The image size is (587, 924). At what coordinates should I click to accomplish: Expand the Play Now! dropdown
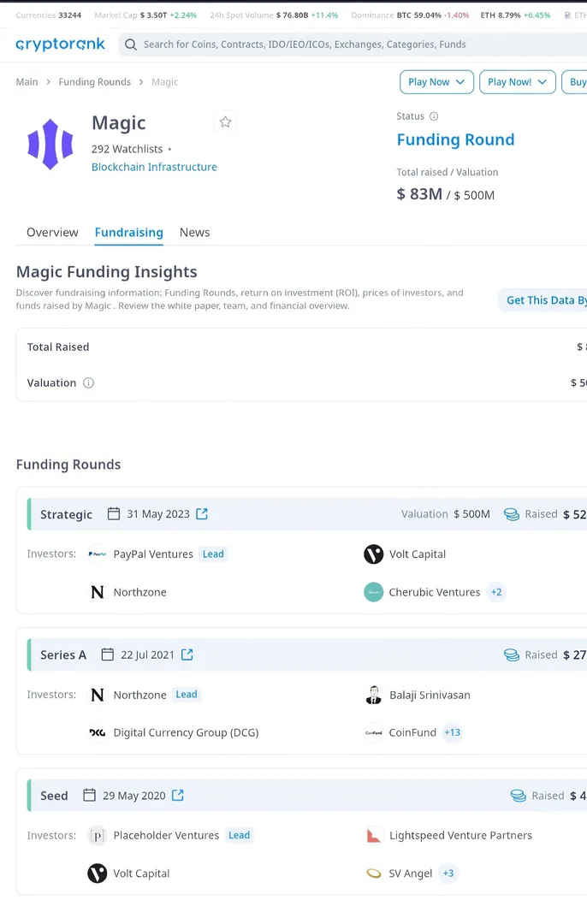(518, 82)
